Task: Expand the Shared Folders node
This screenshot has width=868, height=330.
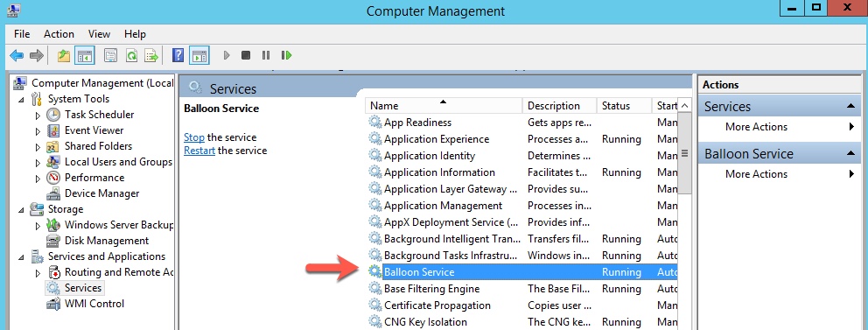Action: [38, 147]
